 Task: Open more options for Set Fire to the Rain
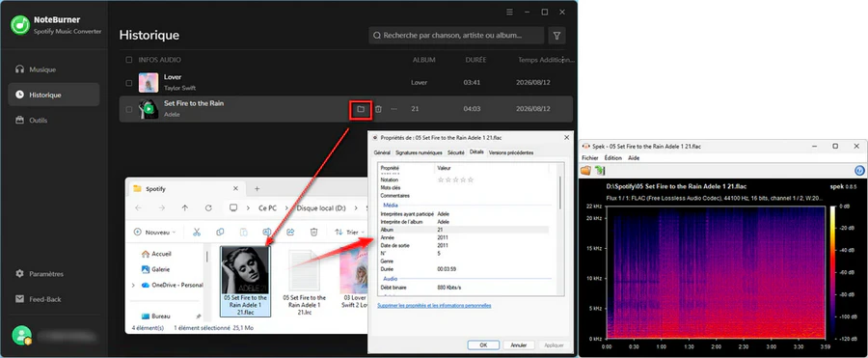click(393, 109)
